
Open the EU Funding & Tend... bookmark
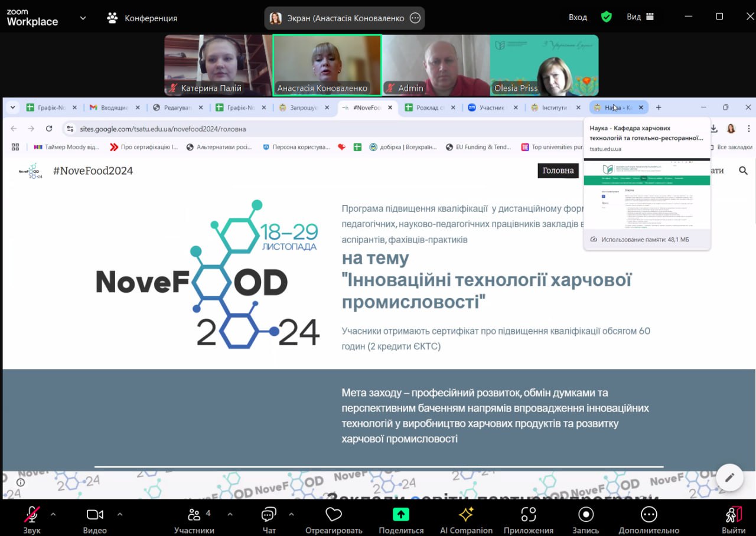point(479,147)
